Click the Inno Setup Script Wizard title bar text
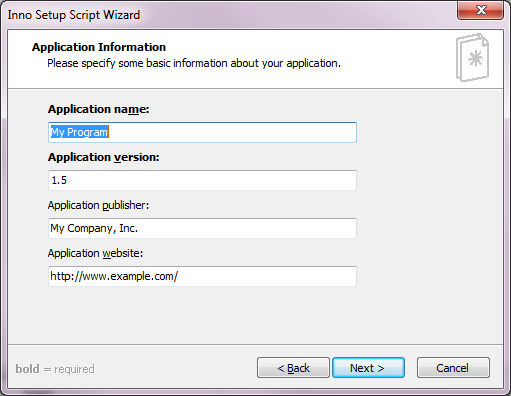This screenshot has width=511, height=396. pyautogui.click(x=74, y=15)
